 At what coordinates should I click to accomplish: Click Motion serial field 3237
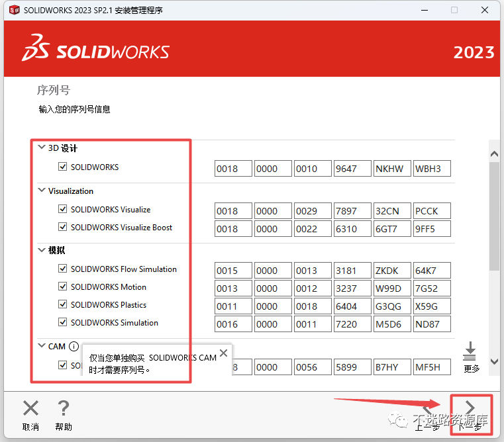(352, 288)
